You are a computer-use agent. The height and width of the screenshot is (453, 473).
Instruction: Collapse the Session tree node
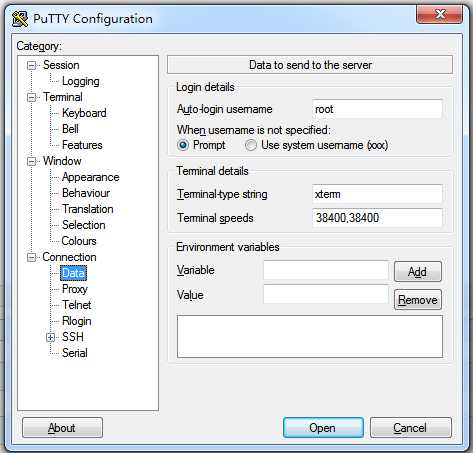tap(31, 65)
